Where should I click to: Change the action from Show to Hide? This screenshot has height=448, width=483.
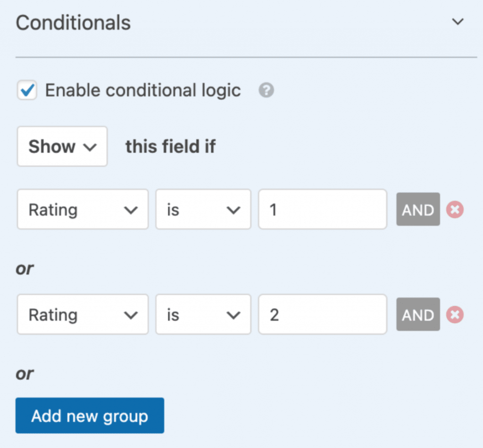pos(62,146)
